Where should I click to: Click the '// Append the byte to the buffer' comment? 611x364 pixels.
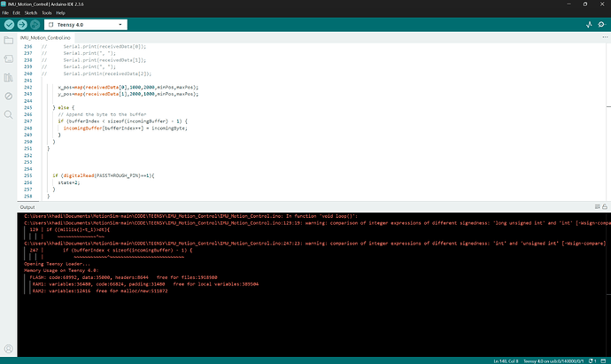pyautogui.click(x=102, y=114)
